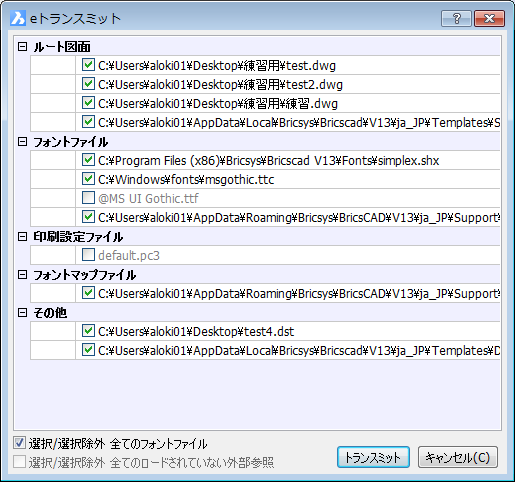Uncheck the msgothic.ttc font checkbox
Image resolution: width=515 pixels, height=482 pixels.
click(88, 179)
